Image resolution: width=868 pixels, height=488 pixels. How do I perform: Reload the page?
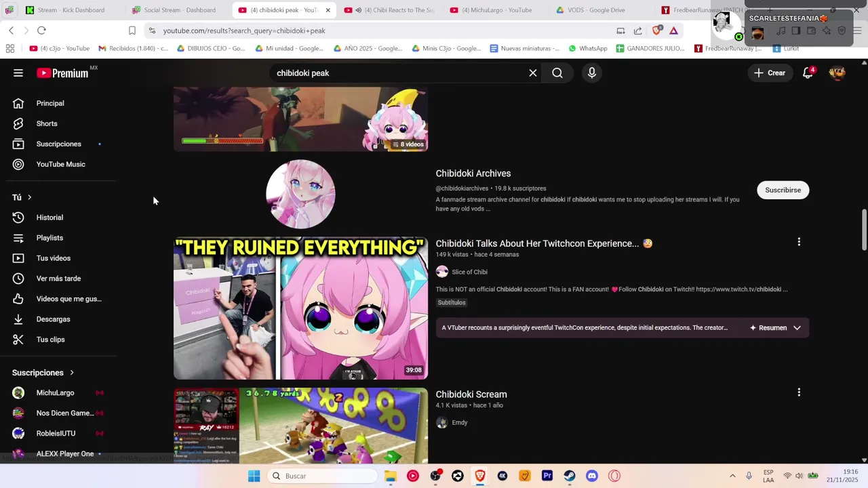[41, 30]
